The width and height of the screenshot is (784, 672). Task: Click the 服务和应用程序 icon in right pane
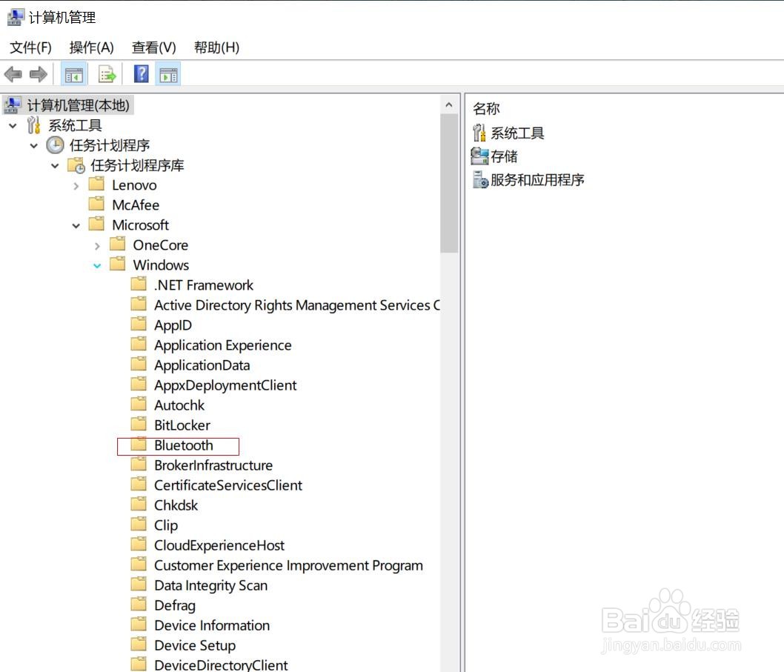click(480, 179)
